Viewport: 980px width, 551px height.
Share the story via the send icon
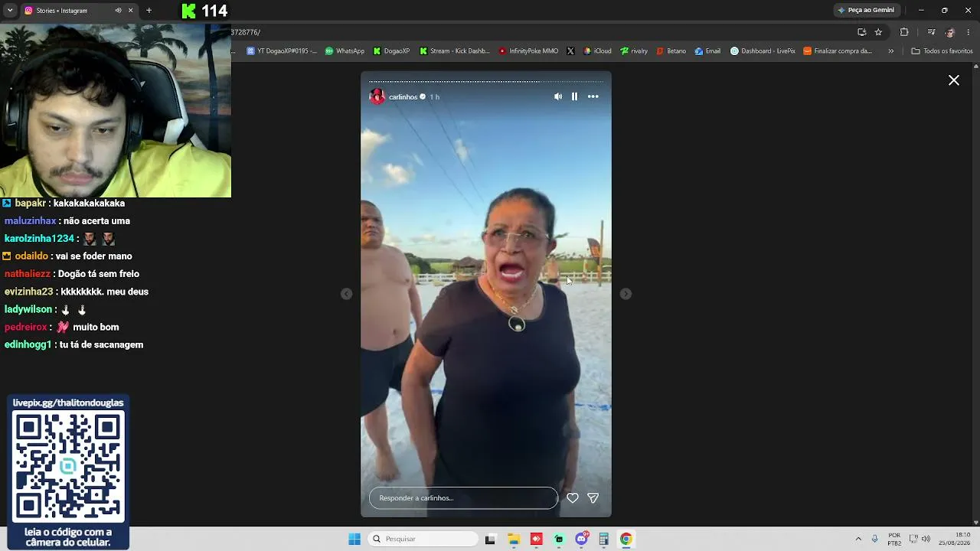593,497
